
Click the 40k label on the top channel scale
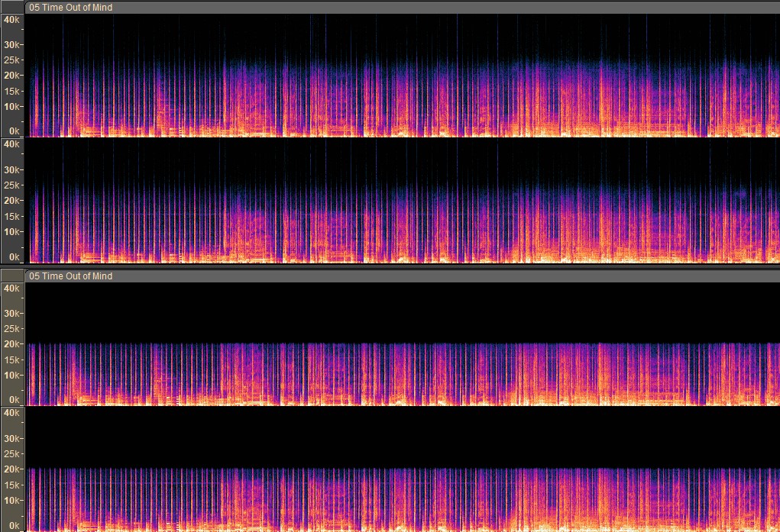pyautogui.click(x=11, y=19)
